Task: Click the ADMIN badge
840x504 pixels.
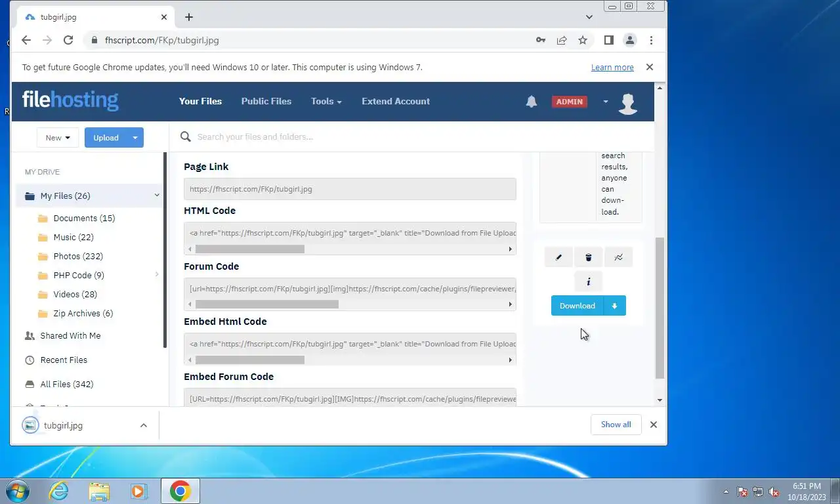Action: [x=569, y=102]
